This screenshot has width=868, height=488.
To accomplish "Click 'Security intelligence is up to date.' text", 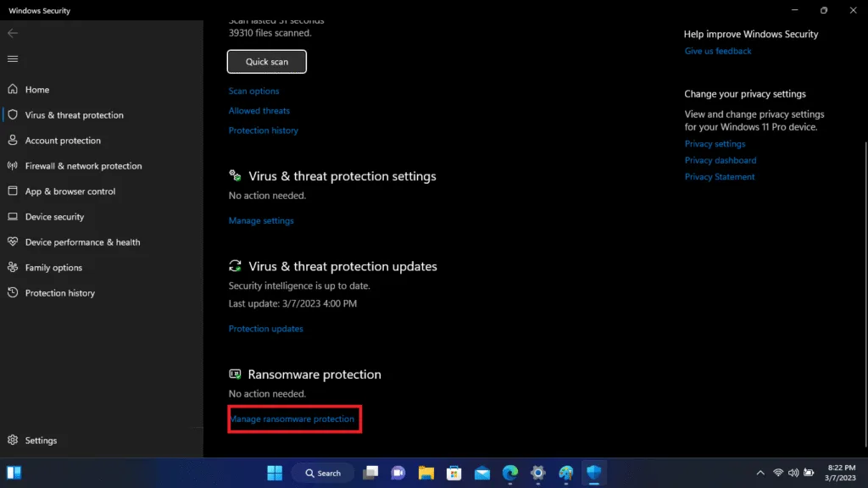I will click(x=299, y=286).
